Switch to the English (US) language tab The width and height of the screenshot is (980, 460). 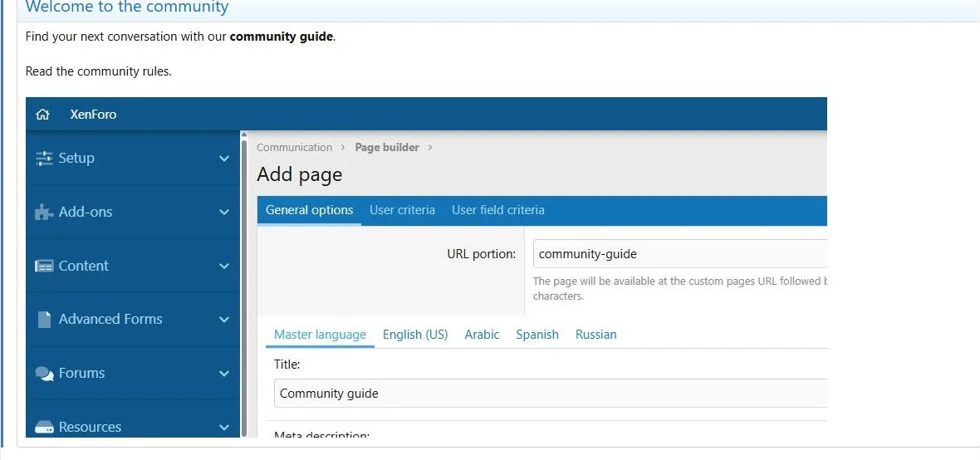pos(415,335)
